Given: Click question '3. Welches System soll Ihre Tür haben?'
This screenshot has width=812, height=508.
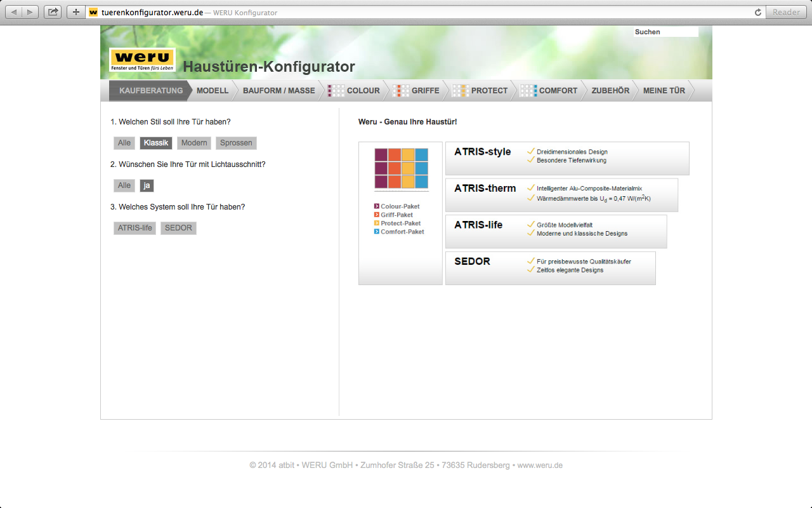Looking at the screenshot, I should 178,207.
